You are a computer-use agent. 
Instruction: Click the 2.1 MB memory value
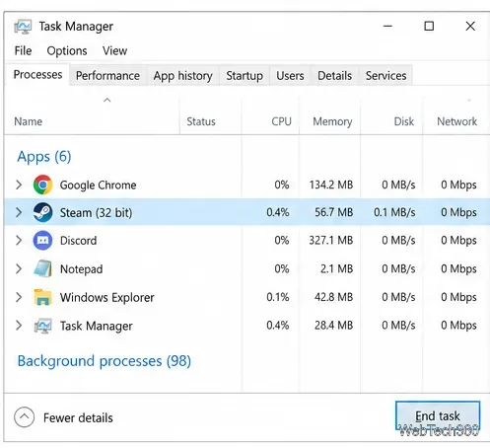[336, 268]
